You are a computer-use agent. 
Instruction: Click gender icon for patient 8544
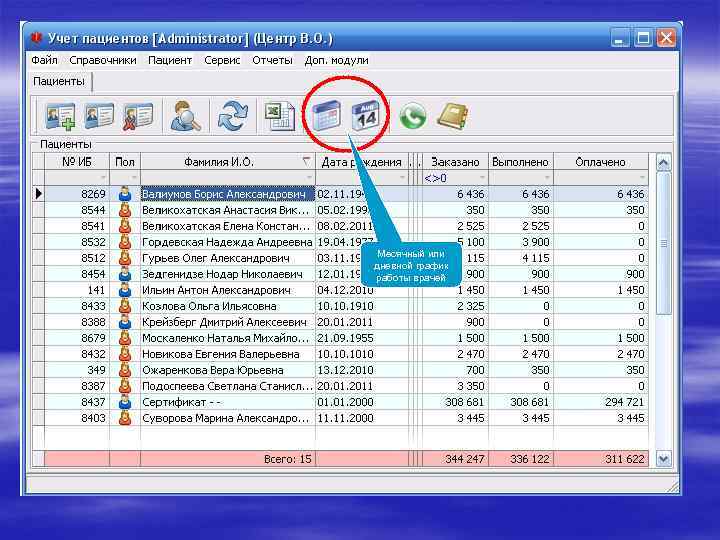tap(124, 210)
